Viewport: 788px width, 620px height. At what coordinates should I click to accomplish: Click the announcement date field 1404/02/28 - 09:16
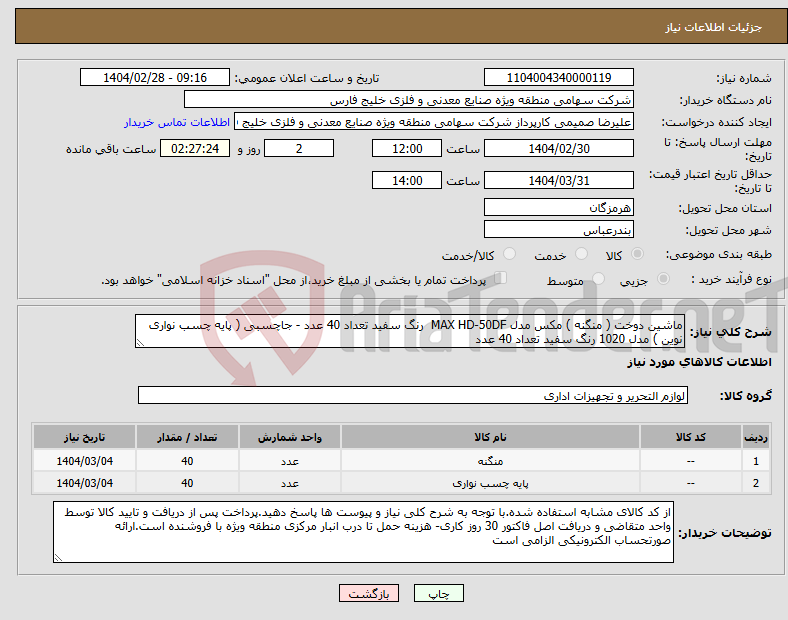(155, 78)
